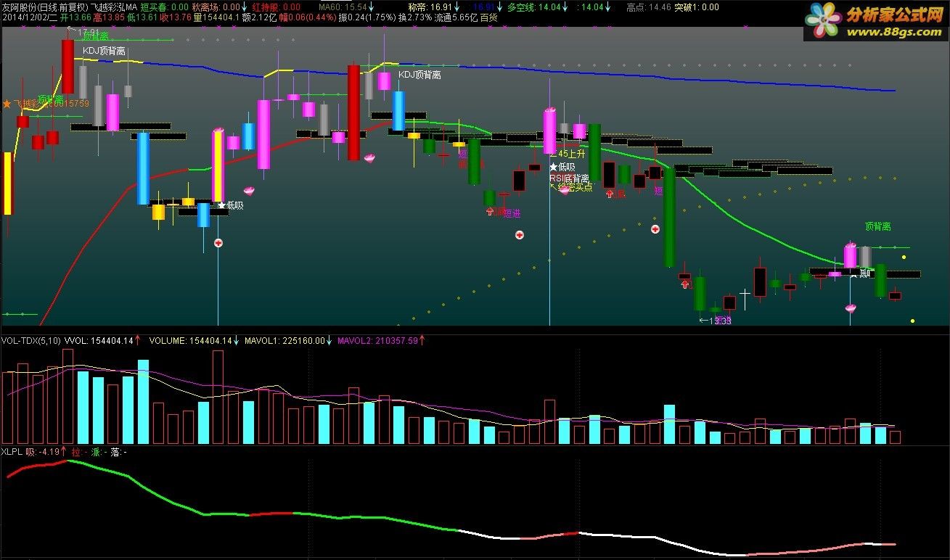Viewport: 950px width, 560px height.
Task: Click pink diamond at the 绝密买点 label
Action: 564,190
